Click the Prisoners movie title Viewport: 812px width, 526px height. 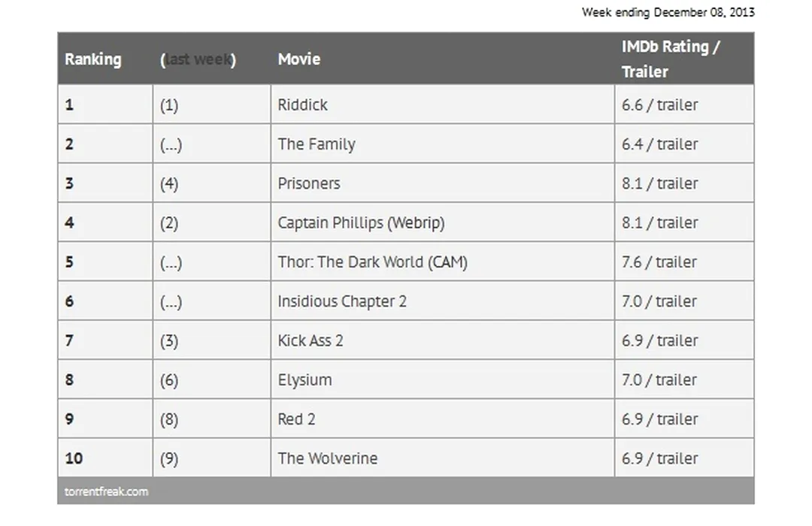(308, 183)
